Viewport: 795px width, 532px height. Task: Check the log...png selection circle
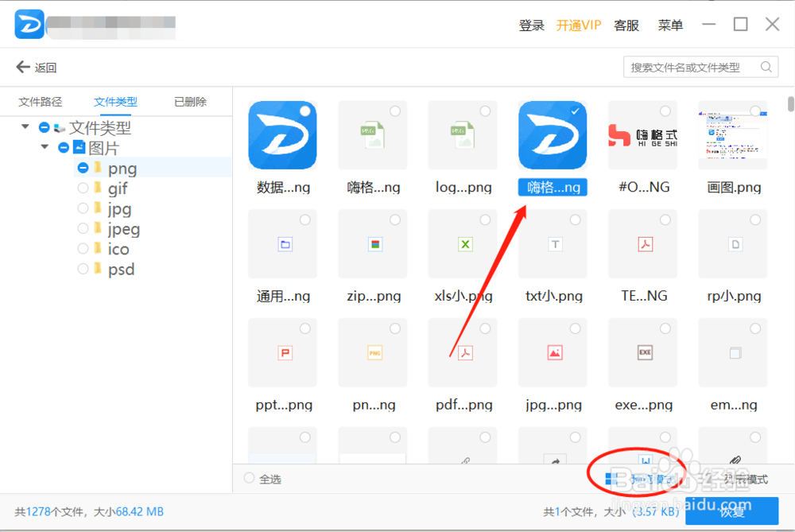pyautogui.click(x=485, y=111)
